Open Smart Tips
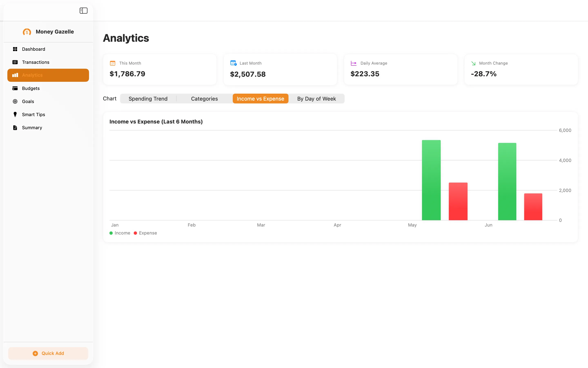The image size is (588, 368). (48, 114)
